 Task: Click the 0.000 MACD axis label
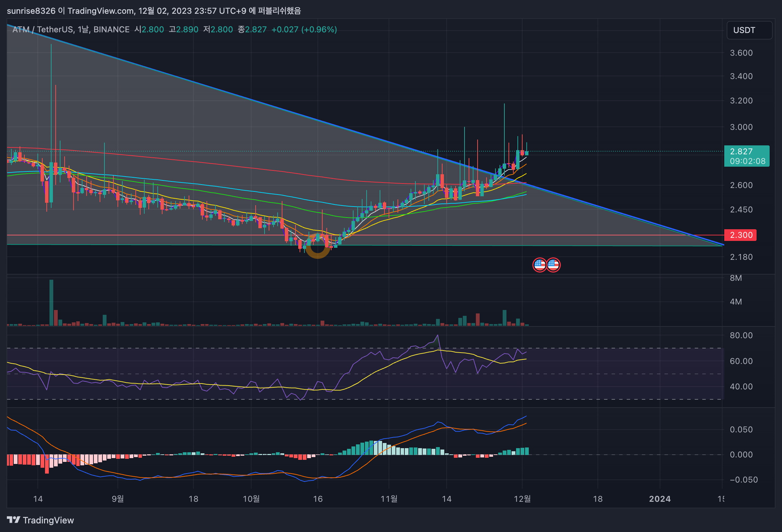pos(741,455)
